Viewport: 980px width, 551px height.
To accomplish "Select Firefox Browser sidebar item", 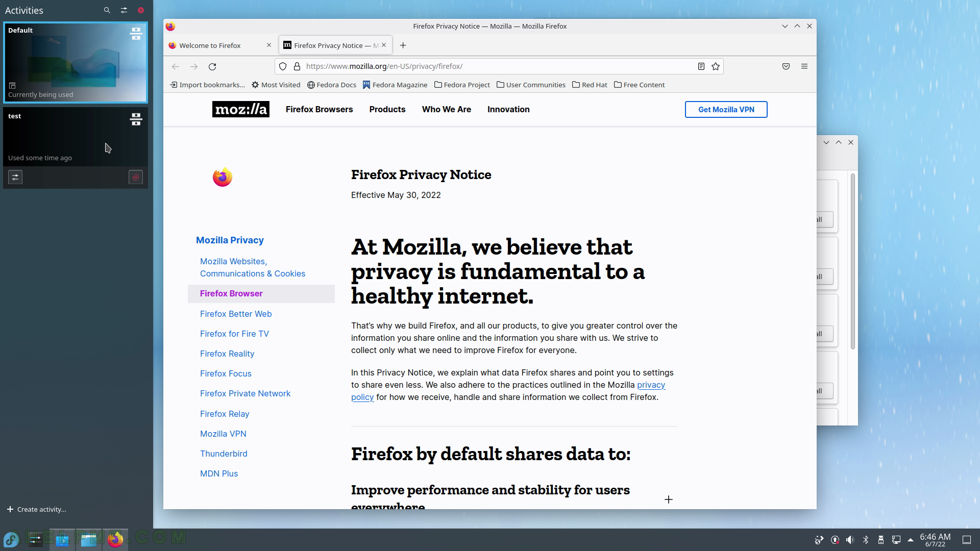I will 261,294.
